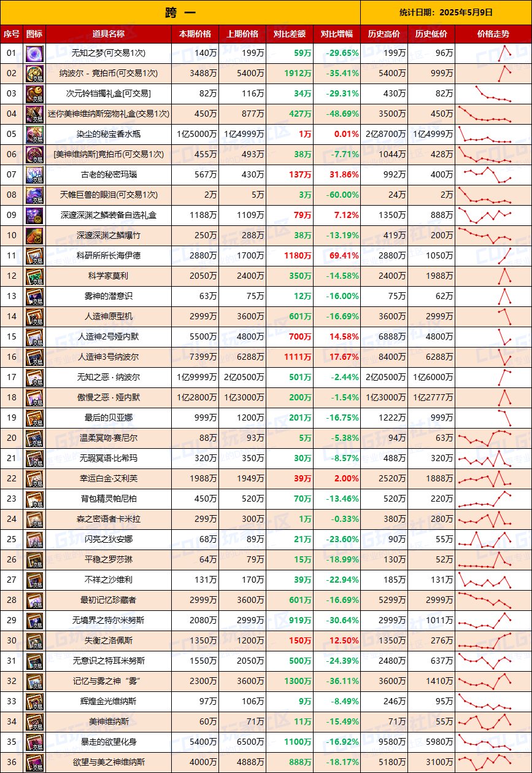This screenshot has width=532, height=773.
Task: Click the 69.41% increase value
Action: pos(344,256)
